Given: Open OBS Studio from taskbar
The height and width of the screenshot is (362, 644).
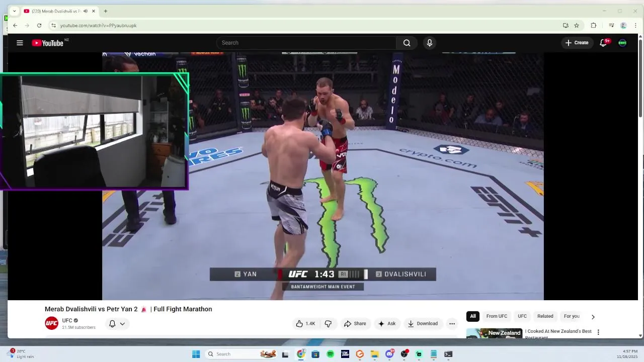Looking at the screenshot, I should coord(404,354).
